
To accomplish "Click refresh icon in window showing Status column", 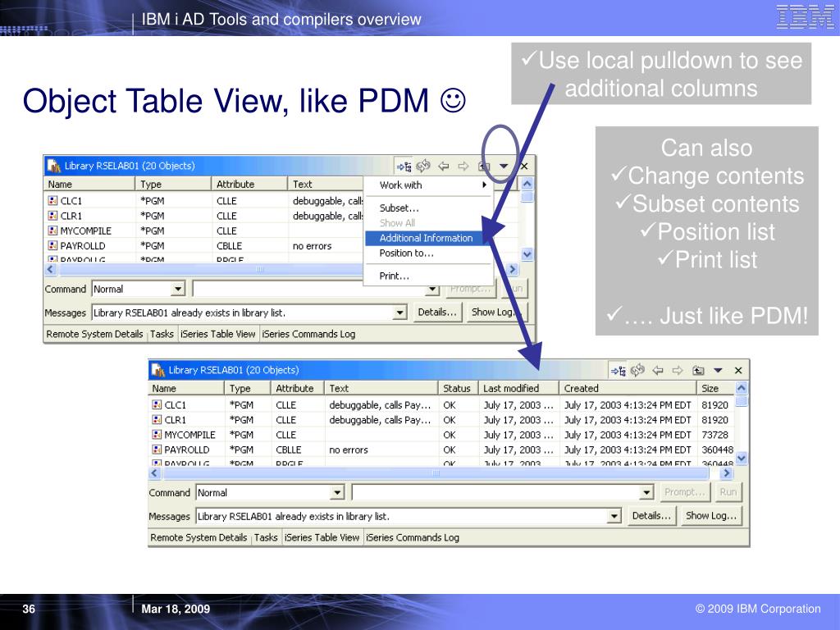I will click(637, 370).
